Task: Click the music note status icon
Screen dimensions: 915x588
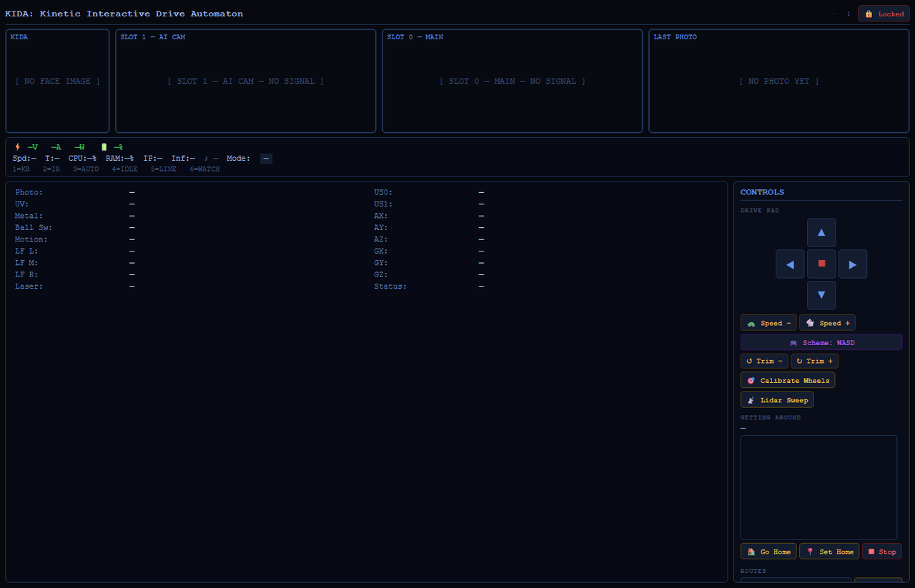Action: tap(207, 159)
